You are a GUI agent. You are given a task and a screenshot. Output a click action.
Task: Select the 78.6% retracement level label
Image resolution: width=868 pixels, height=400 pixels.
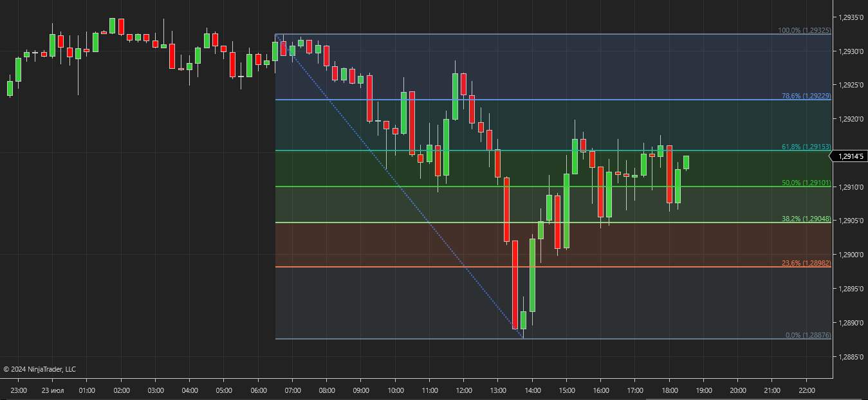pyautogui.click(x=806, y=96)
